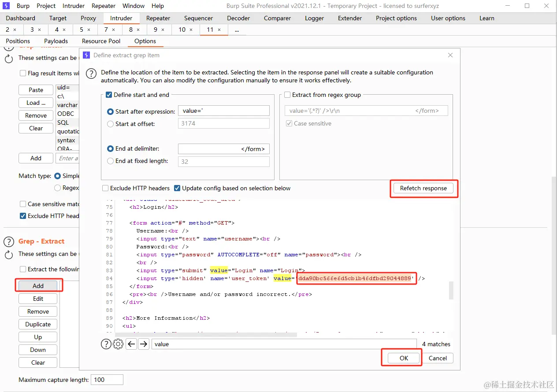
Task: Switch to the Proxy tool tab
Action: pos(88,18)
